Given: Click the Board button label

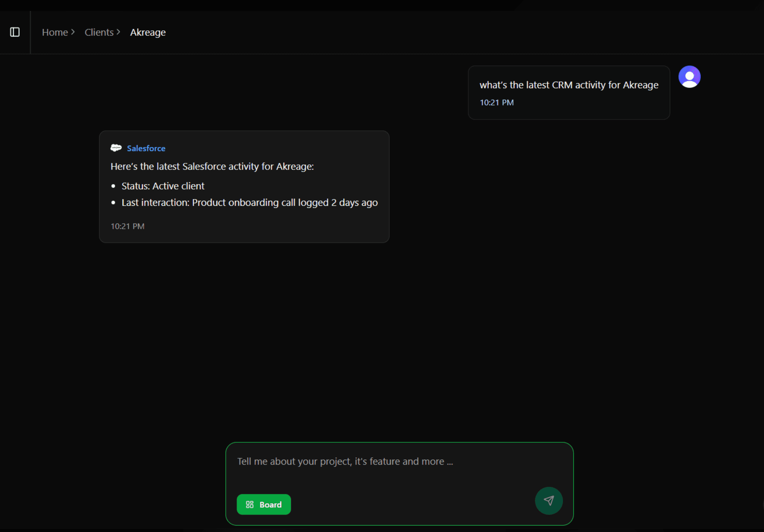Looking at the screenshot, I should click(x=270, y=504).
